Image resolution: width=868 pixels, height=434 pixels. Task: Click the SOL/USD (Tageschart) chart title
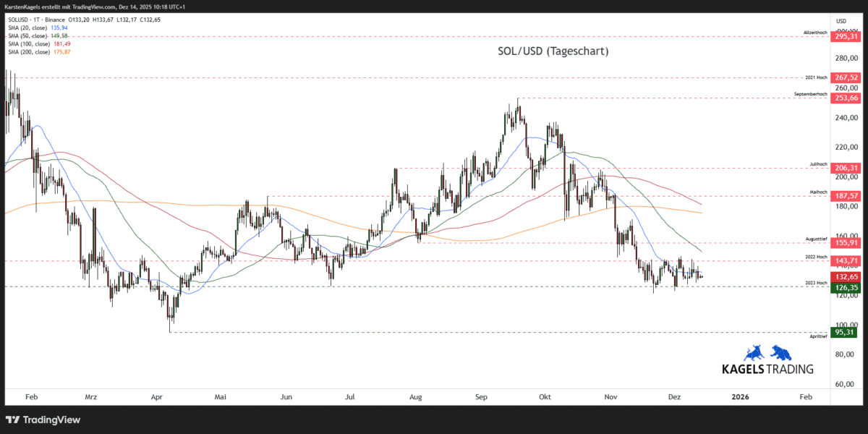point(553,51)
